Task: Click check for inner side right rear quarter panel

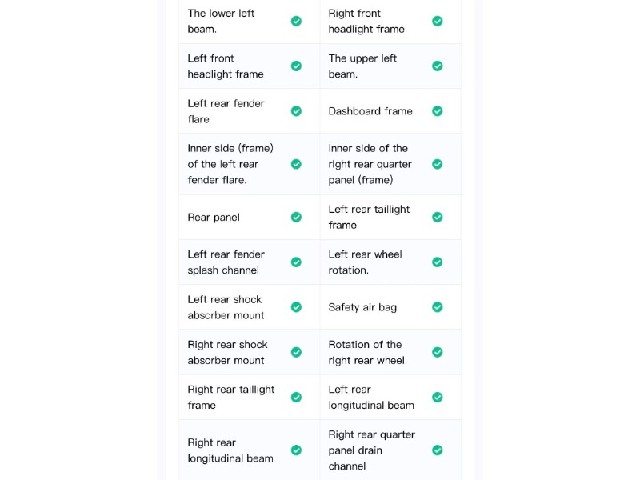Action: click(x=437, y=164)
